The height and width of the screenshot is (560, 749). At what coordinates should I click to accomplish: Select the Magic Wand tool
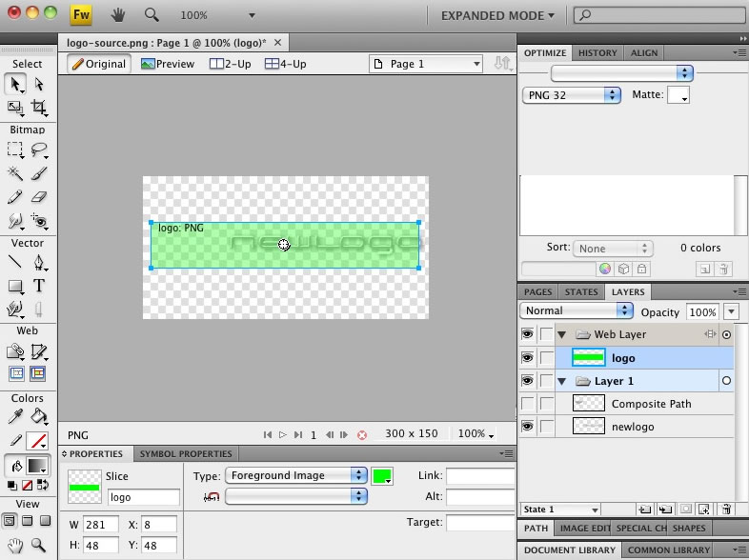point(15,173)
